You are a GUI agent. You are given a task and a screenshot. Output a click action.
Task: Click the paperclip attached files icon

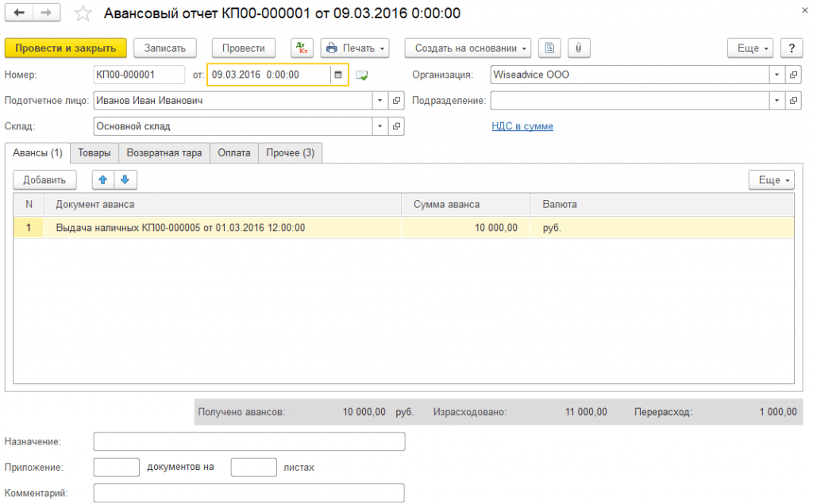pos(579,48)
